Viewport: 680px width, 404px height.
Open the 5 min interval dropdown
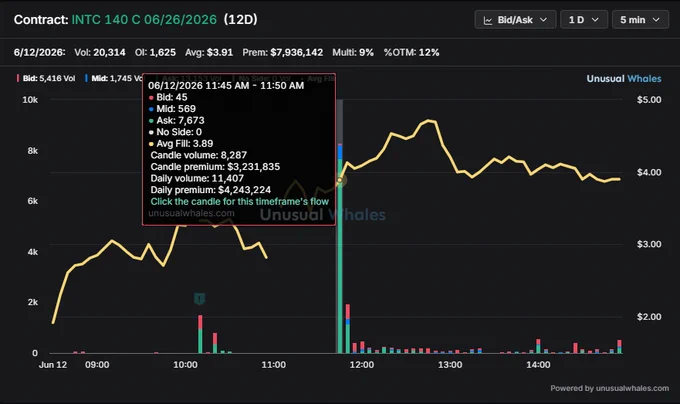(640, 20)
